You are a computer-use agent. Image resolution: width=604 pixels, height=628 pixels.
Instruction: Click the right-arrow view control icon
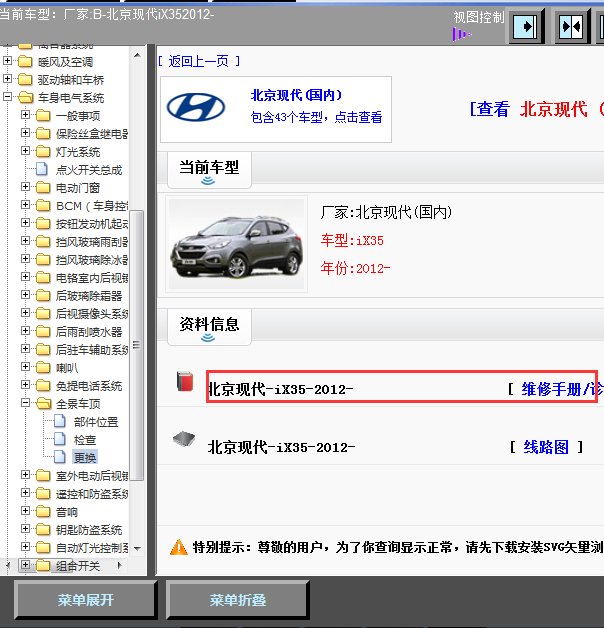(x=525, y=27)
